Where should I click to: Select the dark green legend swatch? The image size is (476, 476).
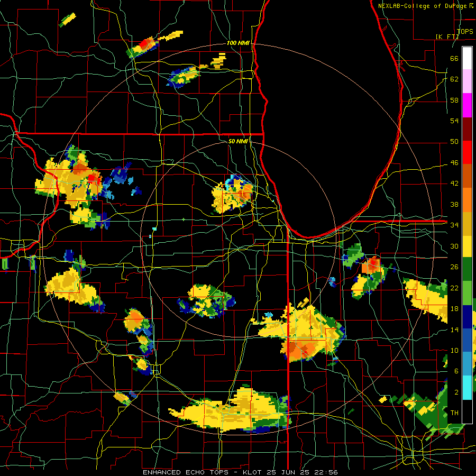click(467, 269)
